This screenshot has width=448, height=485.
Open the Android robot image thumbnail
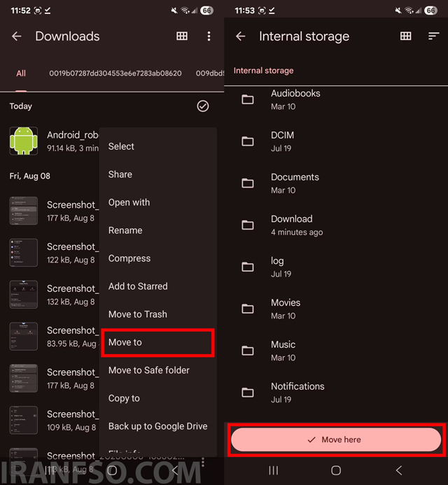tap(24, 141)
